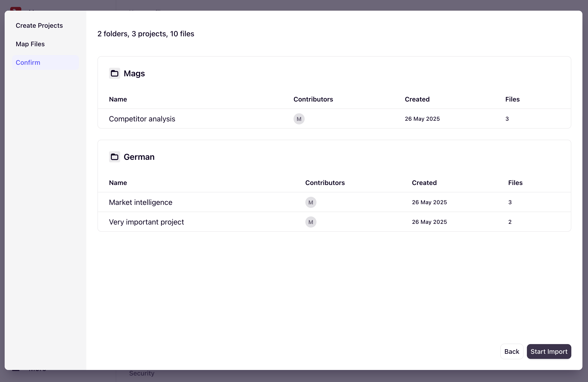
Task: Click the More item in the background sidebar
Action: [x=37, y=370]
